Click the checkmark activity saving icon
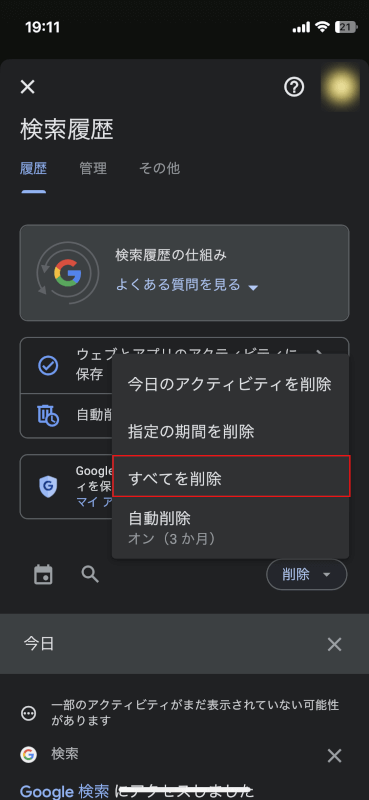The image size is (369, 800). (x=48, y=365)
